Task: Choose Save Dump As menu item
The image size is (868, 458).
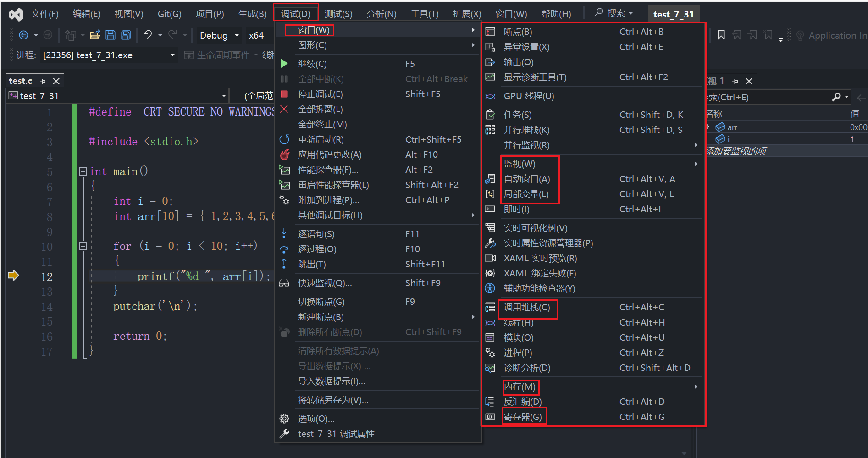Action: [379, 400]
